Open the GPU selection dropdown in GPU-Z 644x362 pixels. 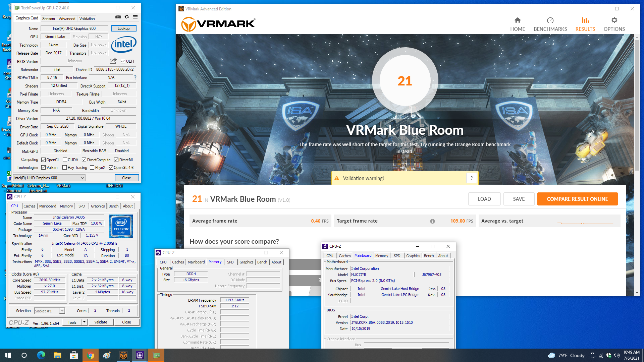click(49, 178)
